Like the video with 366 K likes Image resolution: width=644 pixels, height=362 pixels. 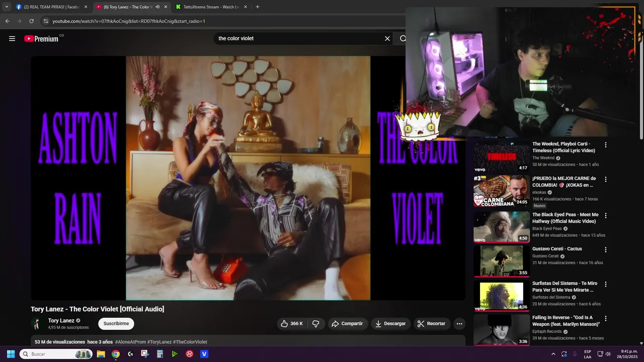(x=292, y=324)
